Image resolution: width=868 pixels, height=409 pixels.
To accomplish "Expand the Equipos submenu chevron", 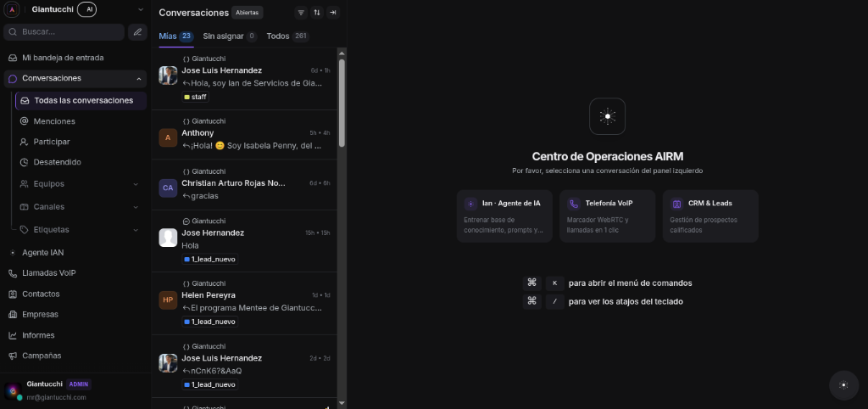I will point(136,184).
